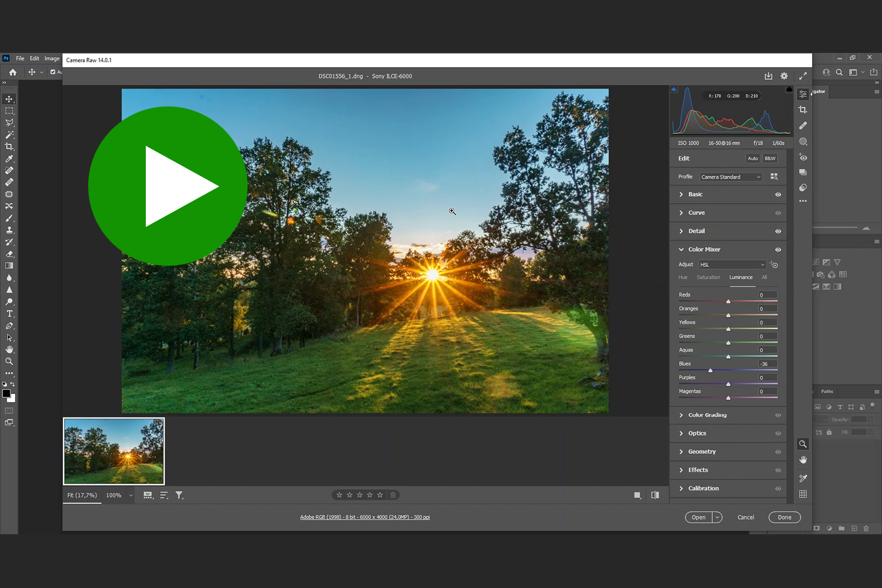Toggle Basic panel visibility eye
882x588 pixels.
(778, 195)
